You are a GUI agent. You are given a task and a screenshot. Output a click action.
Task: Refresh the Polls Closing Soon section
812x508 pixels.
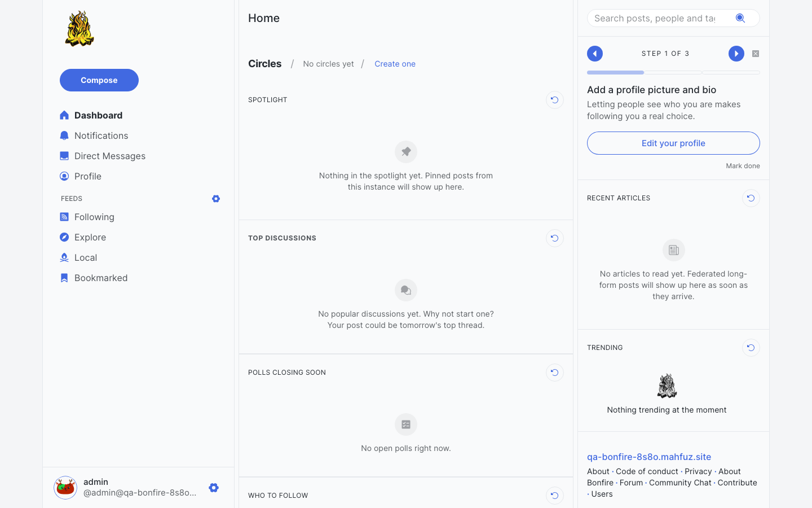[x=555, y=373]
